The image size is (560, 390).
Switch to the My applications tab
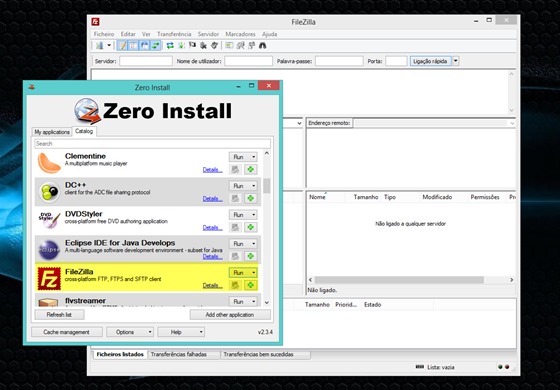52,132
